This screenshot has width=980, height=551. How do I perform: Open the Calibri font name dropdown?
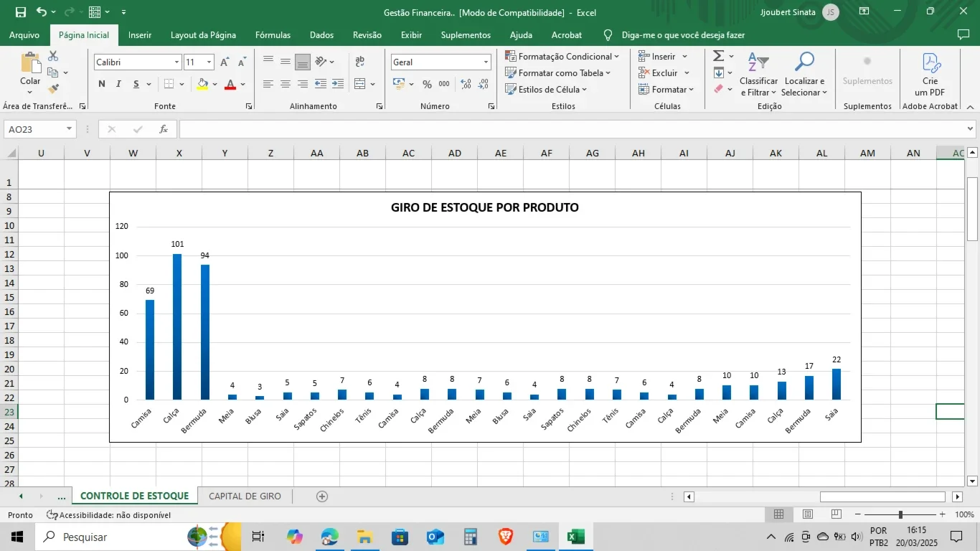176,62
